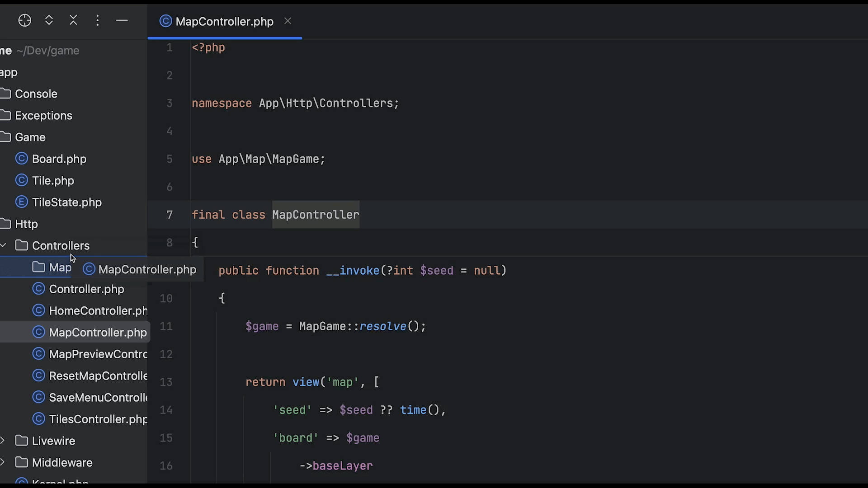Image resolution: width=868 pixels, height=488 pixels.
Task: Click the class icon next to Tile.php
Action: point(22,181)
